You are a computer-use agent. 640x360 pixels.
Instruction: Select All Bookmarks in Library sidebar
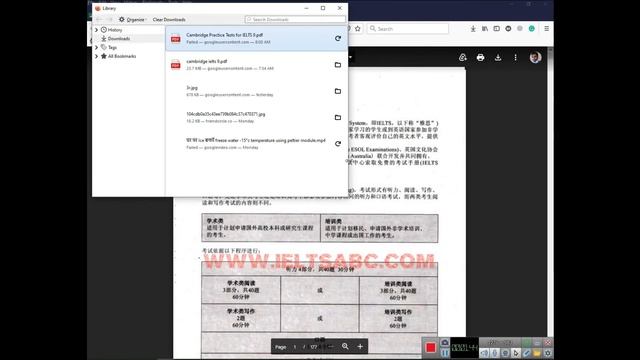118,56
